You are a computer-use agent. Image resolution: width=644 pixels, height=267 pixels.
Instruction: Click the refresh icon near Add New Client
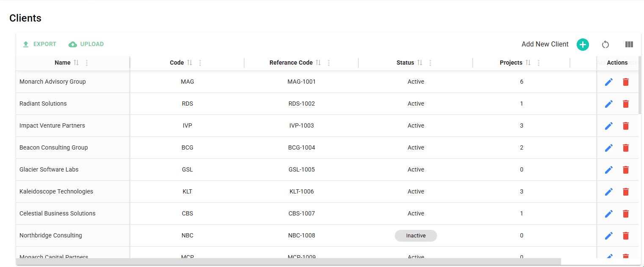[605, 44]
